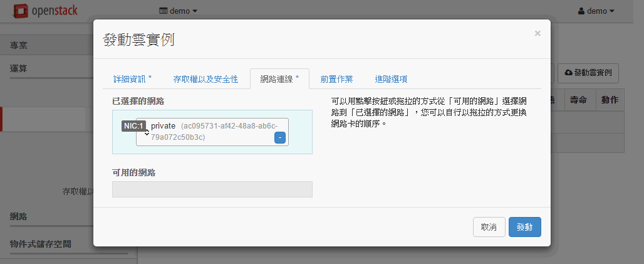The image size is (644, 264).
Task: Click the reorder arrows beside NIC:1
Action: click(147, 132)
